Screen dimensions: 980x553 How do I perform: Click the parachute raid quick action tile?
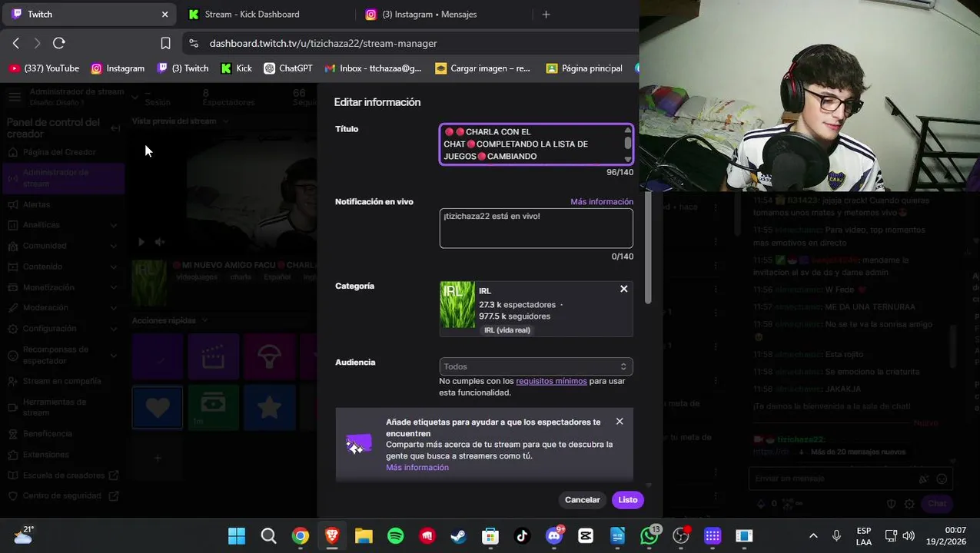click(269, 357)
